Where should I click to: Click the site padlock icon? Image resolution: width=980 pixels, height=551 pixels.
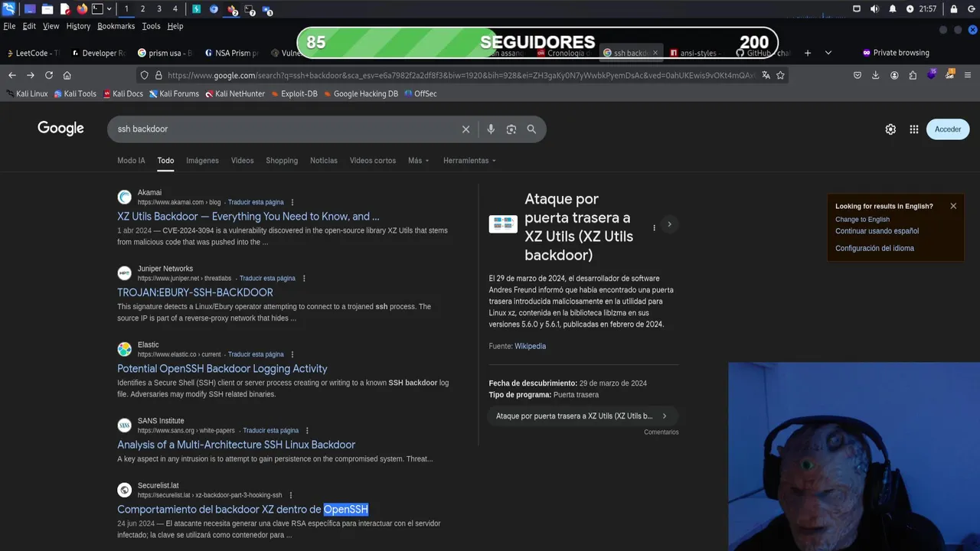[x=158, y=75]
